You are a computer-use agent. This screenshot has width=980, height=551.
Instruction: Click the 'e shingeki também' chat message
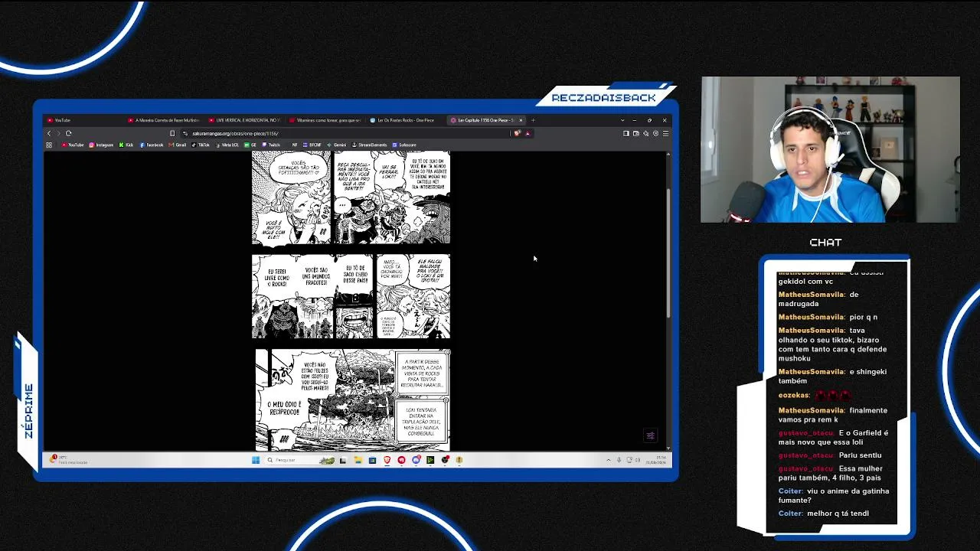[832, 376]
